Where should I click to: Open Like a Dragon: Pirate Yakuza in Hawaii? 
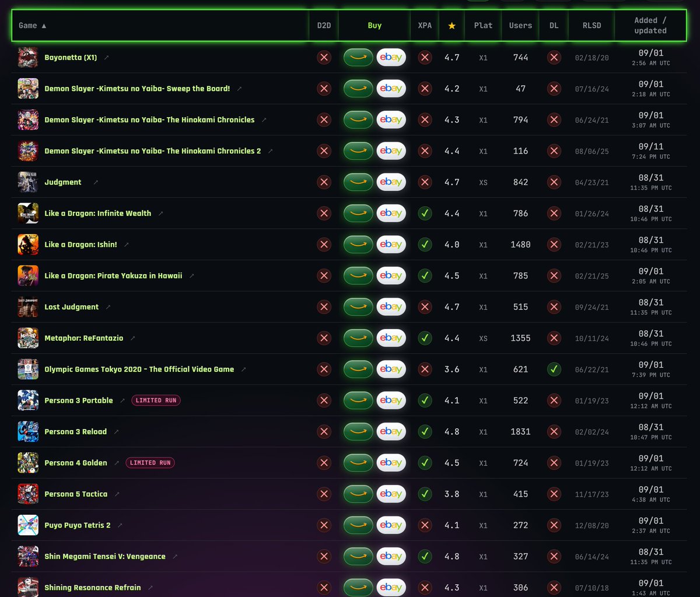(113, 276)
